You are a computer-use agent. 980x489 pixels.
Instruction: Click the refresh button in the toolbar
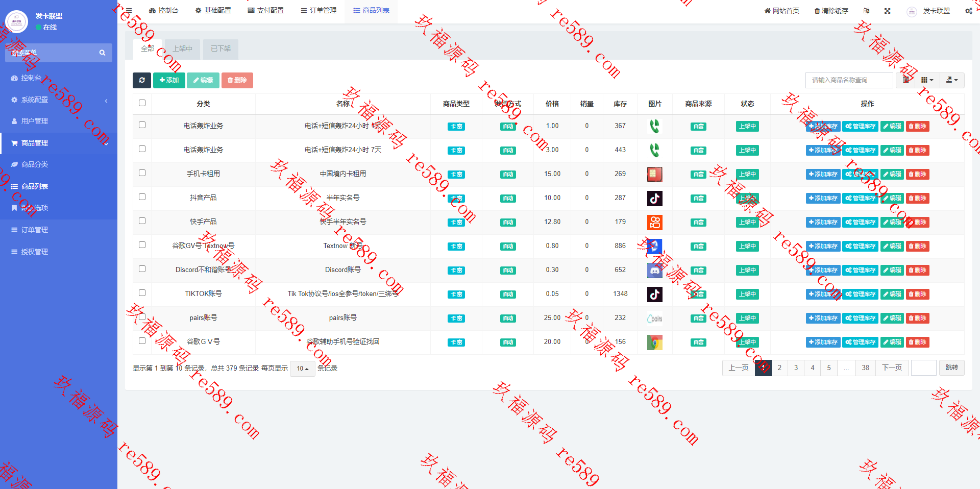click(x=142, y=80)
